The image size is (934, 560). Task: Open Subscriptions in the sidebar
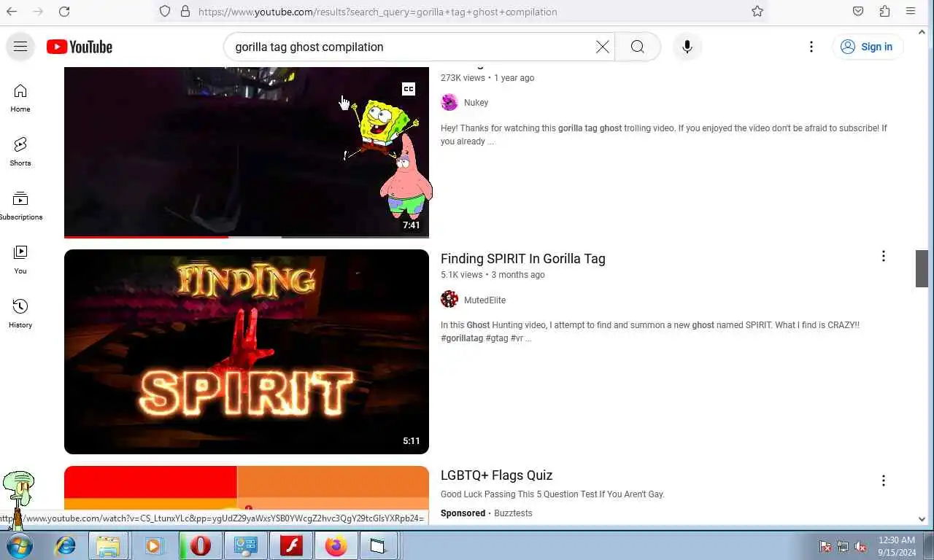point(20,206)
